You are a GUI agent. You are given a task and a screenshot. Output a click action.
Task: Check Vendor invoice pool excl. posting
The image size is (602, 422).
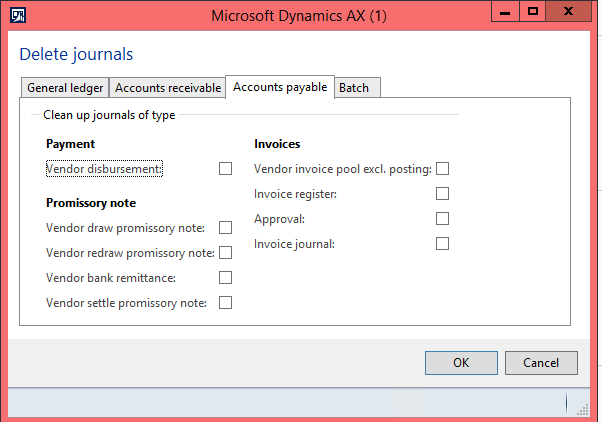coord(443,169)
